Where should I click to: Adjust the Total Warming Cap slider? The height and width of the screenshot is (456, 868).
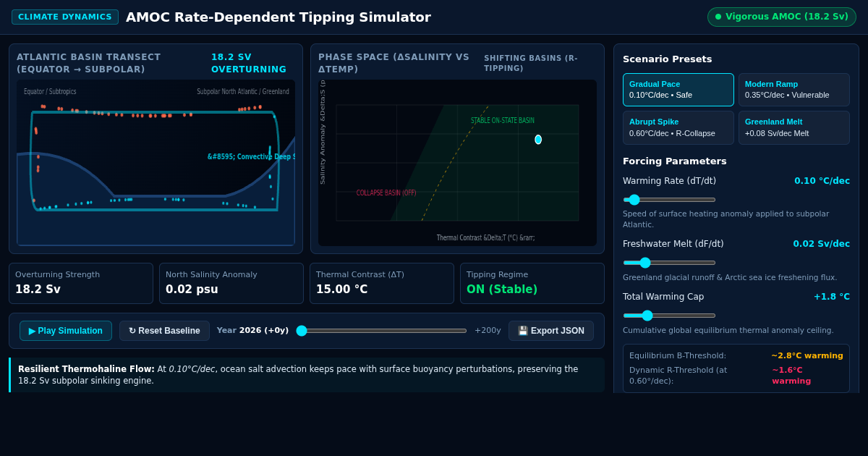[669, 316]
